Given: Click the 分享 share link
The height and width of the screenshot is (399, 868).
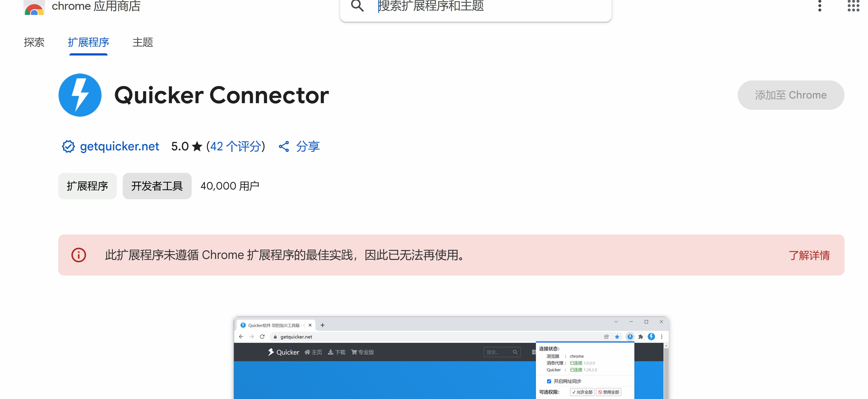Looking at the screenshot, I should coord(308,146).
